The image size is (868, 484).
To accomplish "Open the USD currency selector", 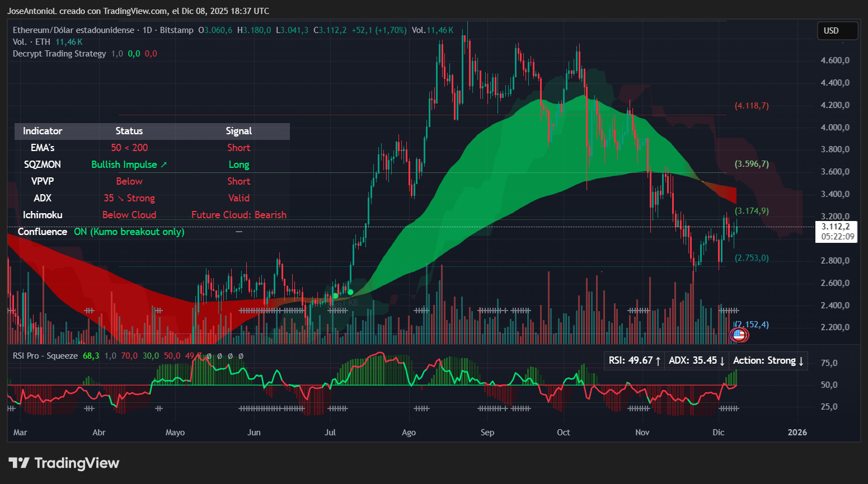I will point(837,31).
